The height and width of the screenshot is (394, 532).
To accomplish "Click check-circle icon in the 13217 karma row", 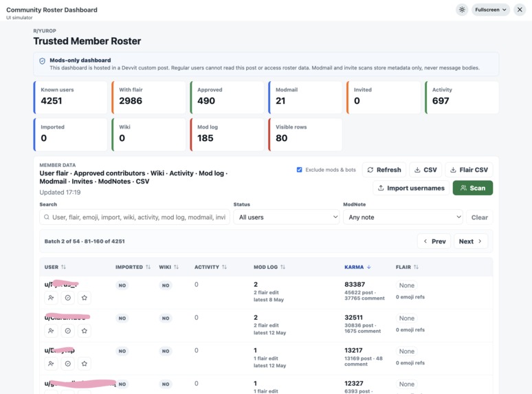I will (68, 364).
